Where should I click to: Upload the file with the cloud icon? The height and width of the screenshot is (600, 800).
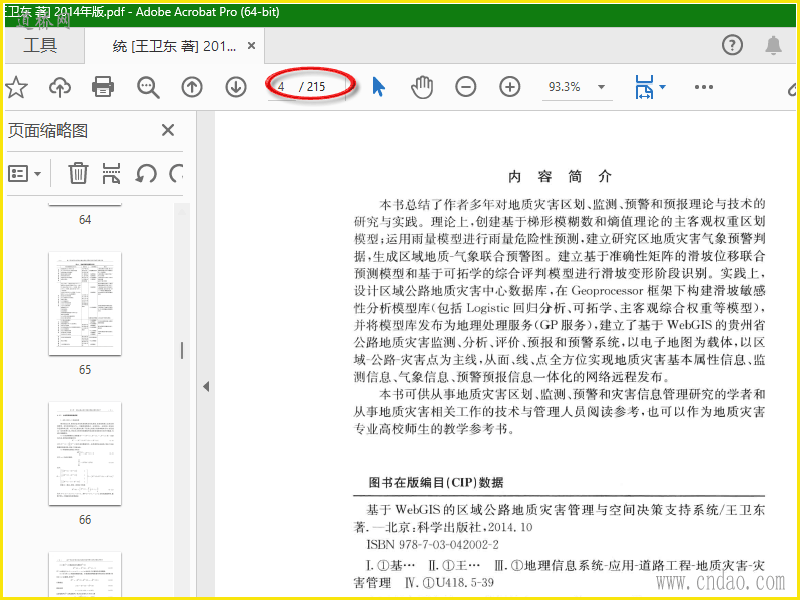pyautogui.click(x=60, y=87)
